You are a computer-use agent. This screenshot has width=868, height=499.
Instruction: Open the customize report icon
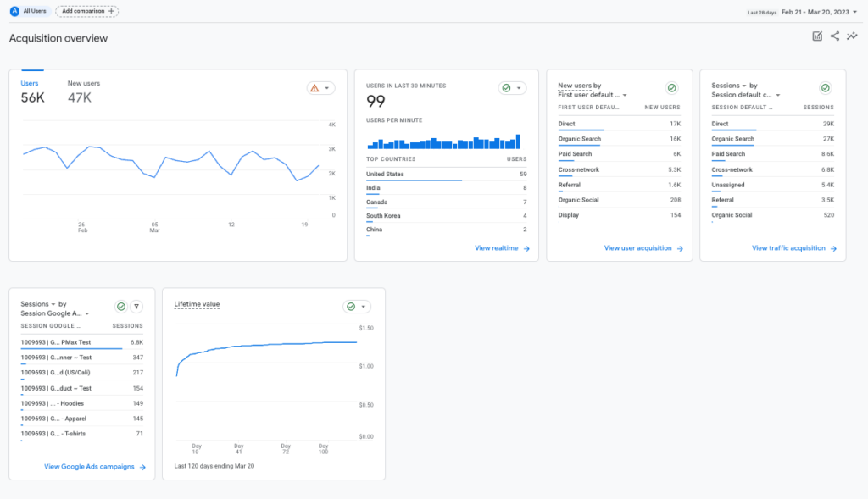click(x=816, y=36)
